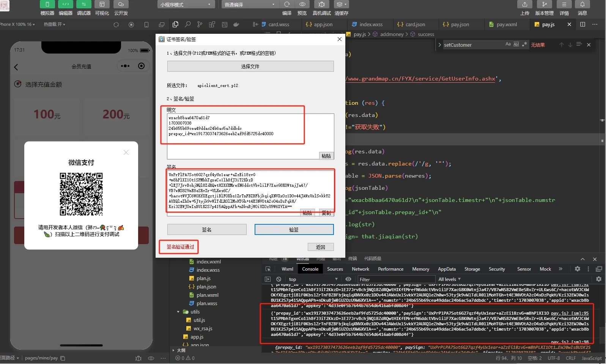Click the split editor icon

pos(582,24)
